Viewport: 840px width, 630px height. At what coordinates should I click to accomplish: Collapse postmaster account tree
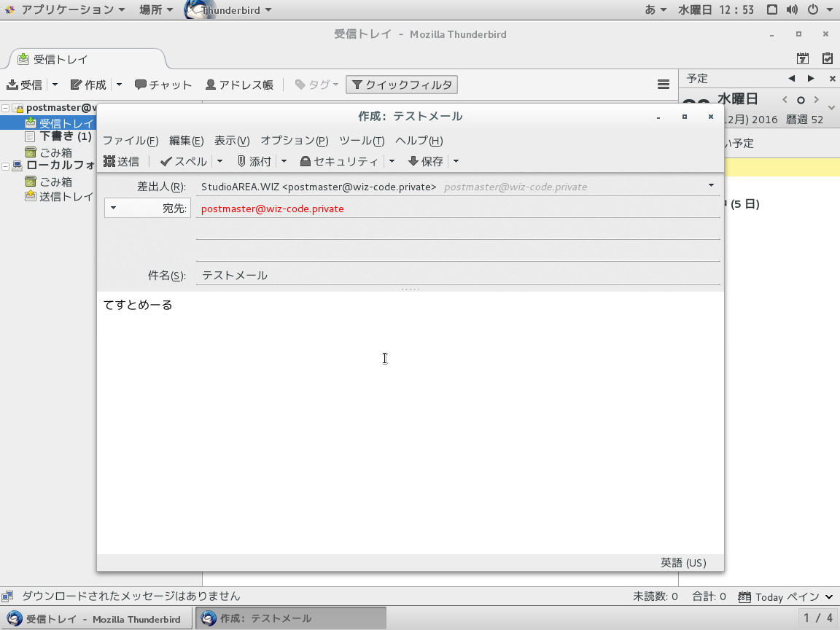tap(5, 108)
